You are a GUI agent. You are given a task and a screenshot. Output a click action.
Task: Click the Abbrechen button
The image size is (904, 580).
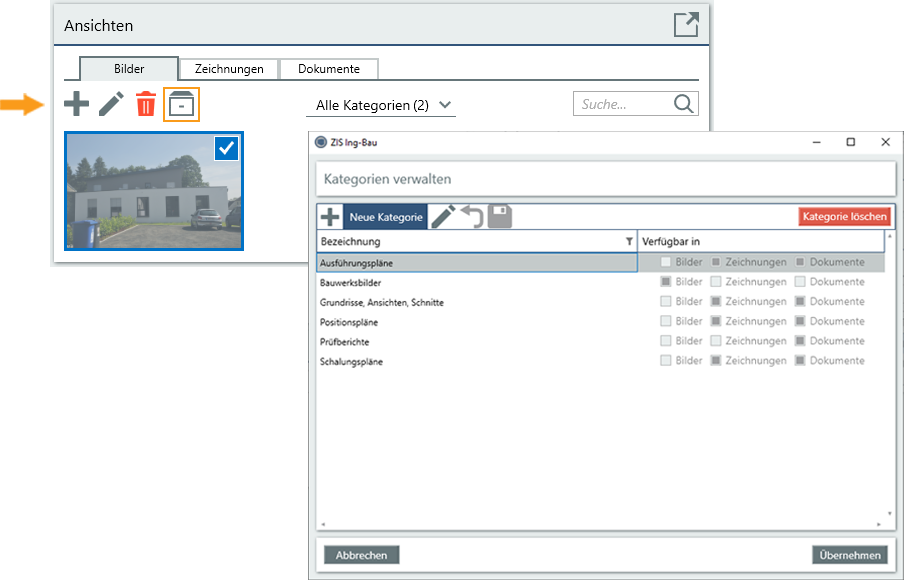362,555
